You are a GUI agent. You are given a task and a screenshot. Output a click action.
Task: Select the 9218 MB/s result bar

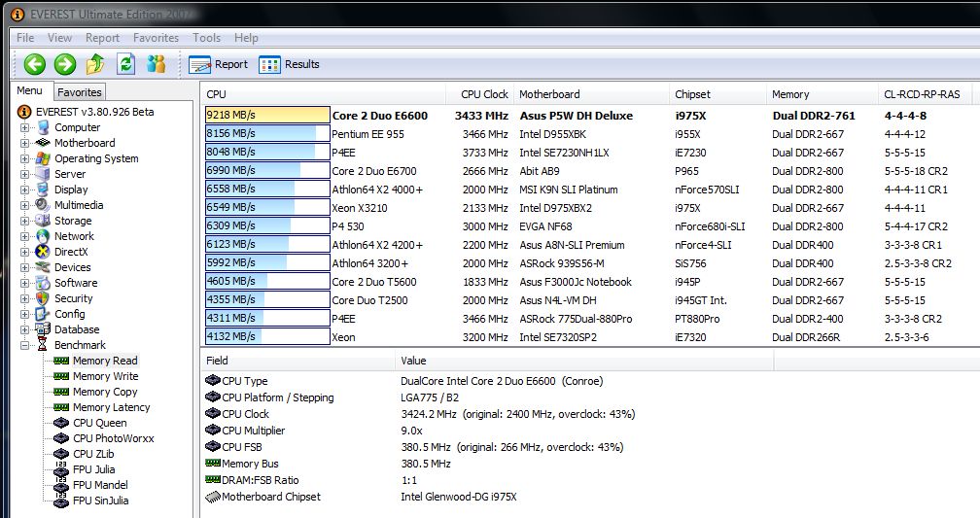[x=266, y=115]
